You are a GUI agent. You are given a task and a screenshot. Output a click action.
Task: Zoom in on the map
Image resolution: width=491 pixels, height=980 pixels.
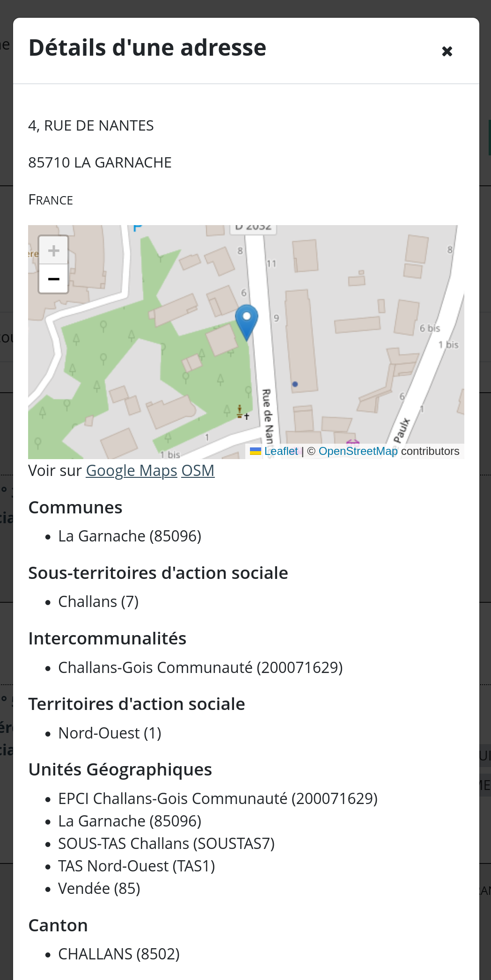coord(54,251)
